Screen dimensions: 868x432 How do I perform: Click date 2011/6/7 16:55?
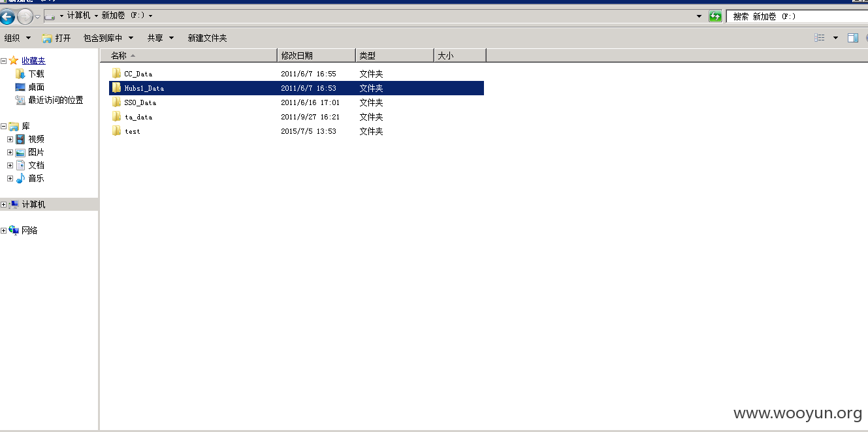click(308, 74)
